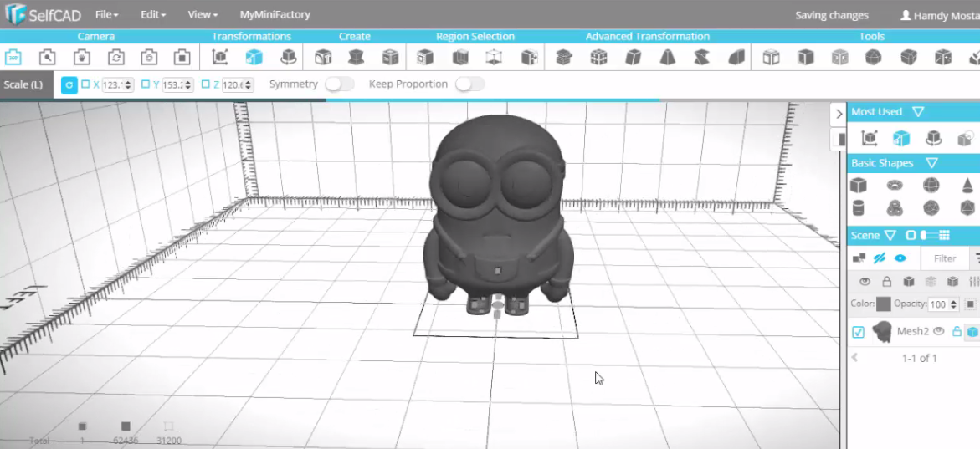Image resolution: width=980 pixels, height=449 pixels.
Task: Add a cone from Basic Shapes
Action: [x=967, y=185]
